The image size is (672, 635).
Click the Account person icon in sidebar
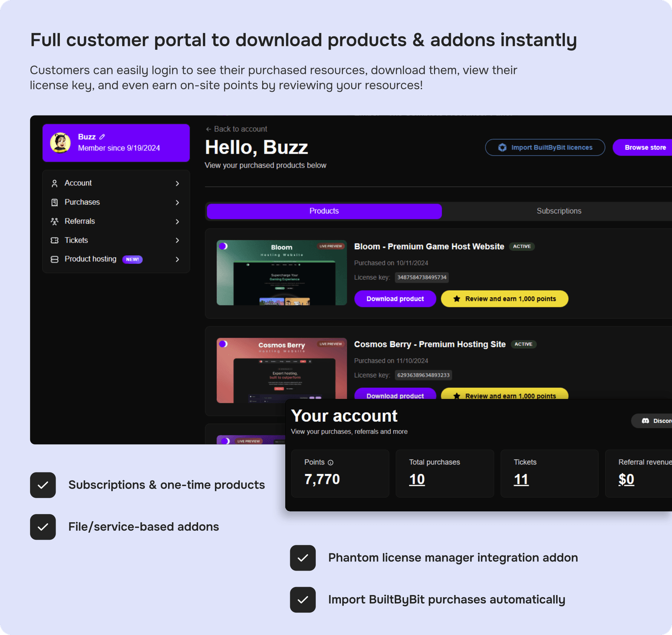pos(55,183)
